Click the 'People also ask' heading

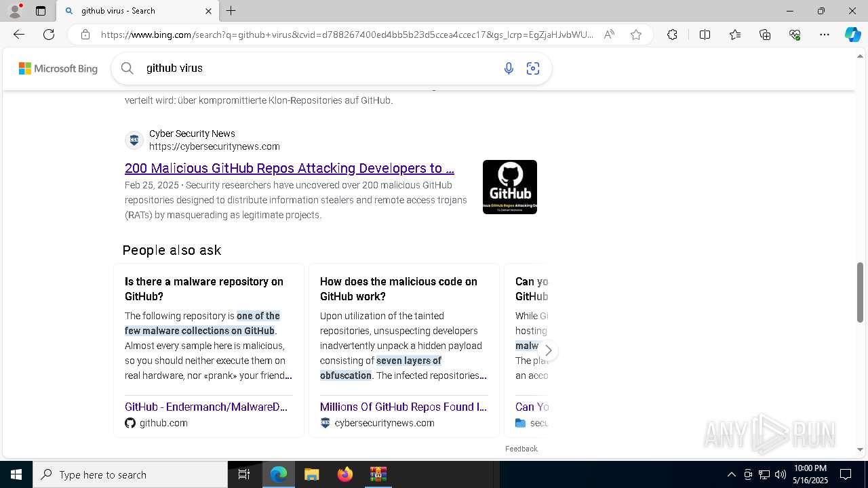point(172,250)
